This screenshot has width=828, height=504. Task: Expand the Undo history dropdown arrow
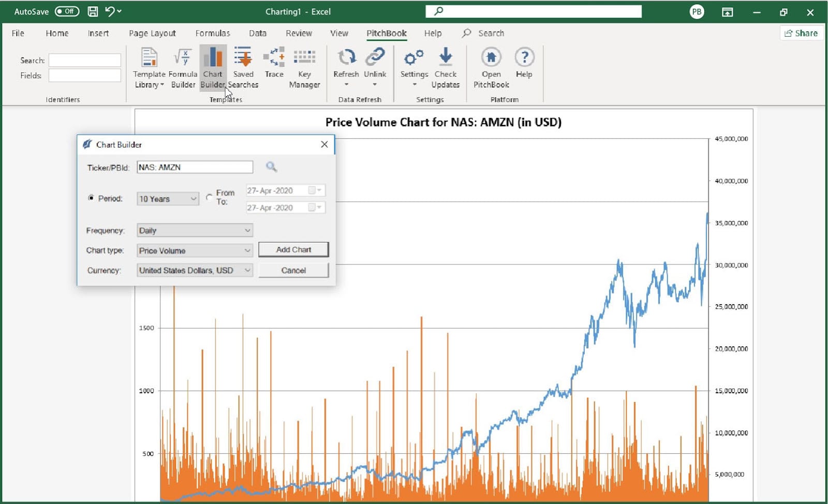[120, 11]
